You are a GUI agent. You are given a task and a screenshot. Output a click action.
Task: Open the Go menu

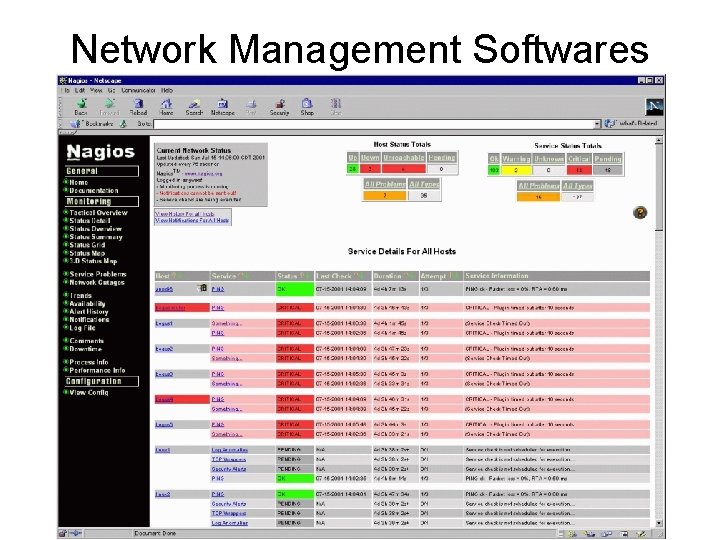pyautogui.click(x=112, y=90)
